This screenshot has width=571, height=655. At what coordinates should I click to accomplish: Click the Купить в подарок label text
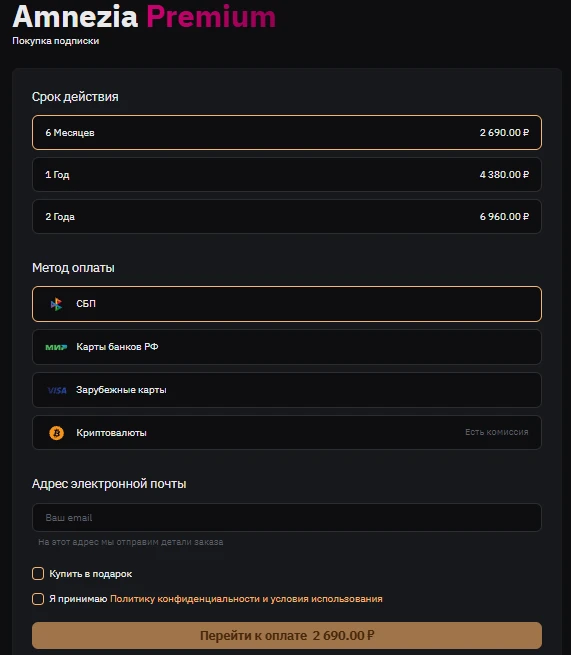pyautogui.click(x=91, y=574)
